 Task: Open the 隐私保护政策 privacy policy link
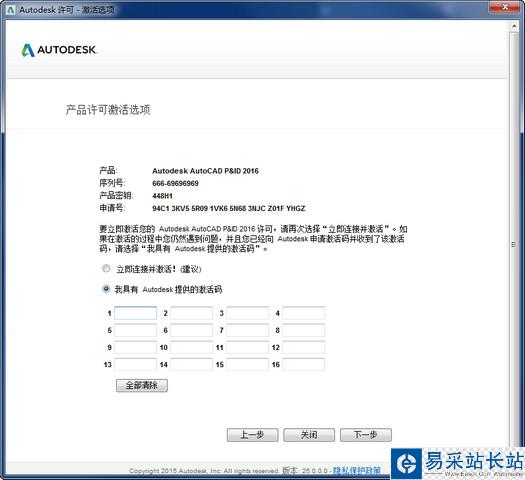357,471
